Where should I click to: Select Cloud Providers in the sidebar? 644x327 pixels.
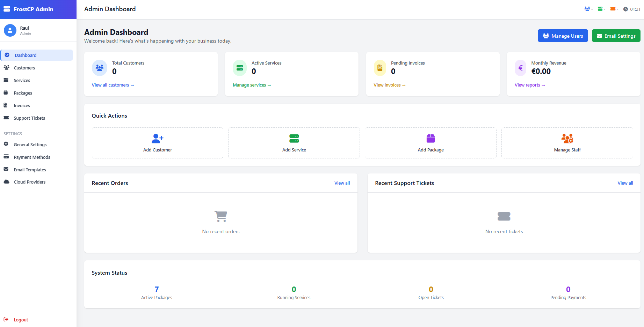[x=37, y=182]
